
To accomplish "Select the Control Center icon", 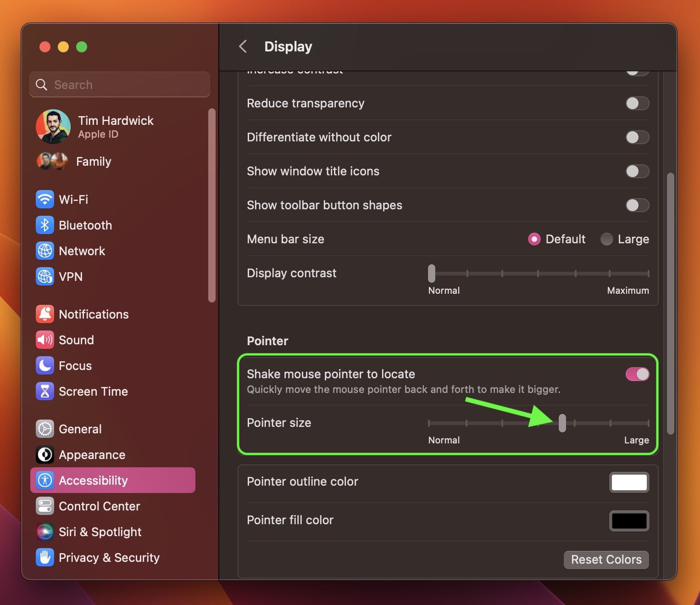I will [x=45, y=506].
